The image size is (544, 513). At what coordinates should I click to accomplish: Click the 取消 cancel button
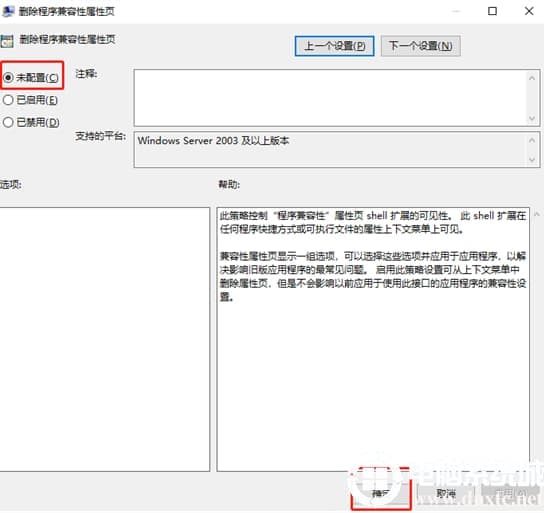click(x=445, y=493)
